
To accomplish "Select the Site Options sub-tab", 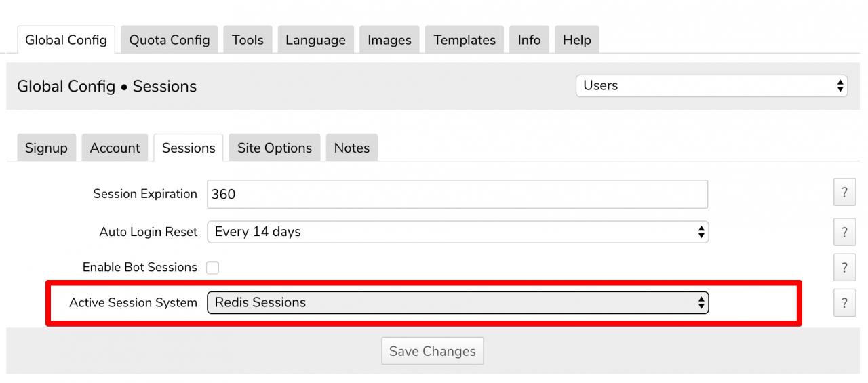I will [x=275, y=148].
